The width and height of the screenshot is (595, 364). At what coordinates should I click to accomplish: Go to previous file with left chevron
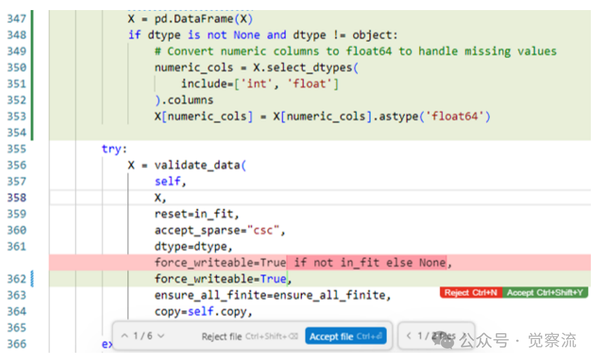click(408, 336)
